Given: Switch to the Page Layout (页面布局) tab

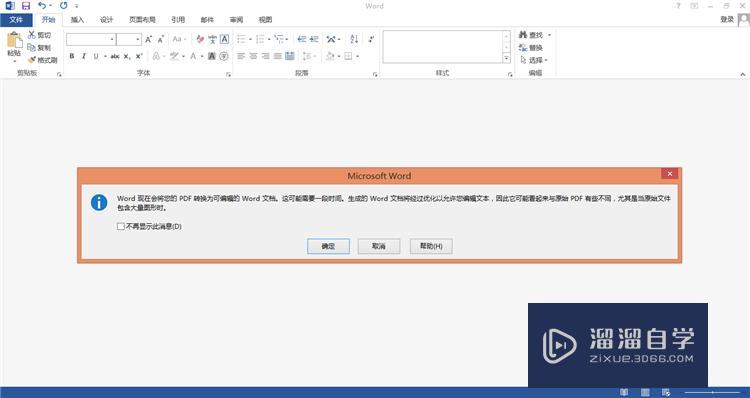Looking at the screenshot, I should click(x=142, y=20).
